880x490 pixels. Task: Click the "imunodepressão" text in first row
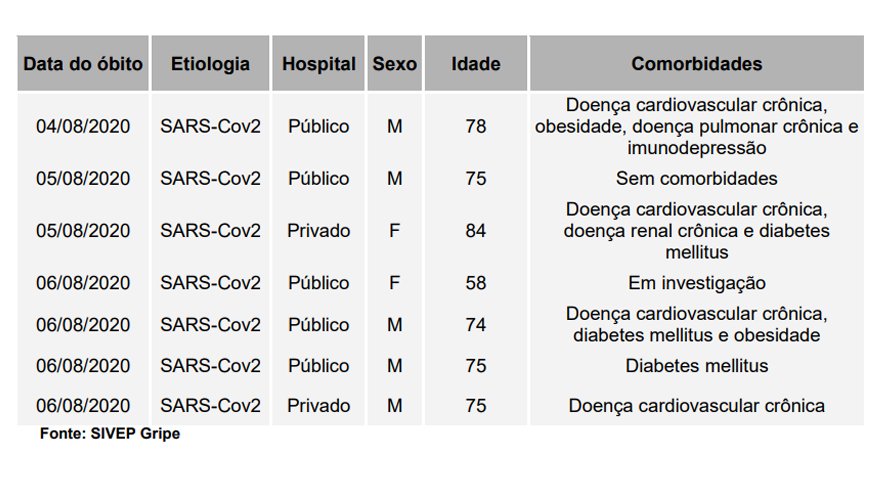[x=696, y=148]
